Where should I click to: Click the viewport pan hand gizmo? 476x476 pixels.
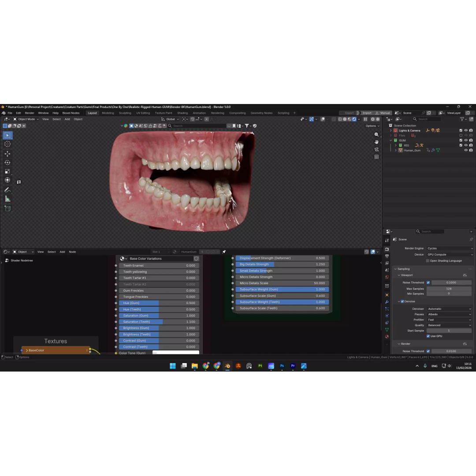pyautogui.click(x=376, y=142)
